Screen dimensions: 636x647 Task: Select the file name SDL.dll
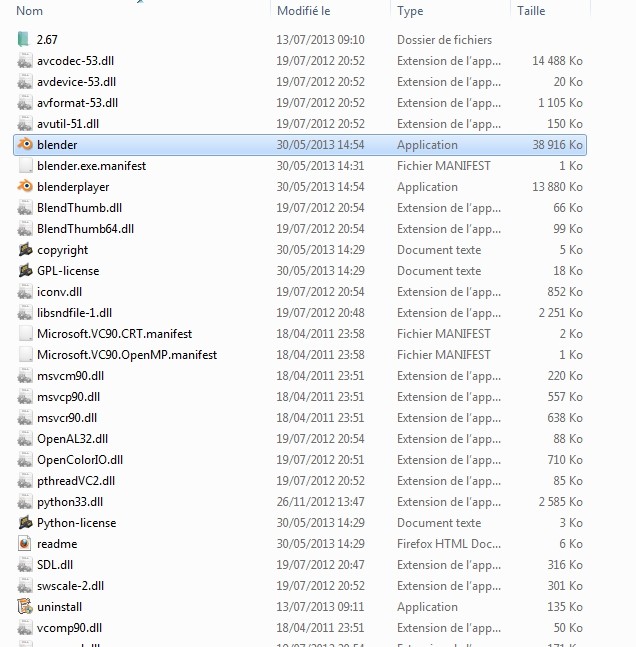point(55,564)
